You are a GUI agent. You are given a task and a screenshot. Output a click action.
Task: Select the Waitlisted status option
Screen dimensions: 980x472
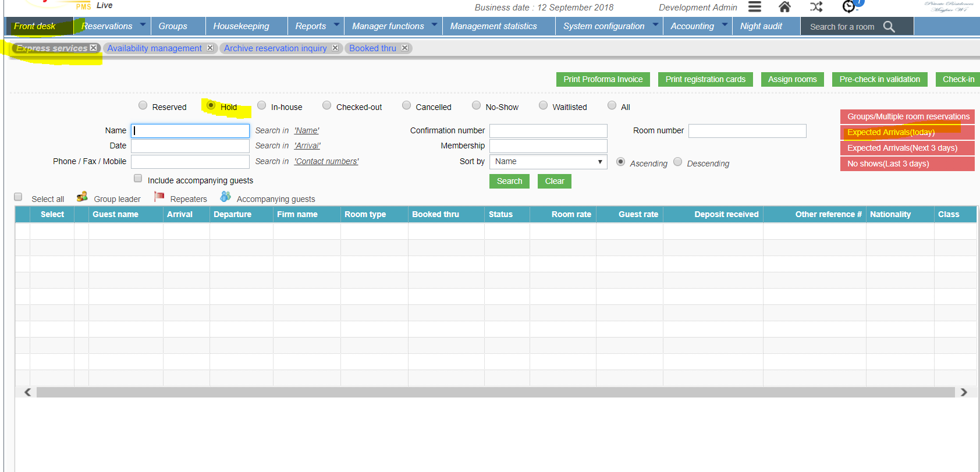click(x=543, y=105)
